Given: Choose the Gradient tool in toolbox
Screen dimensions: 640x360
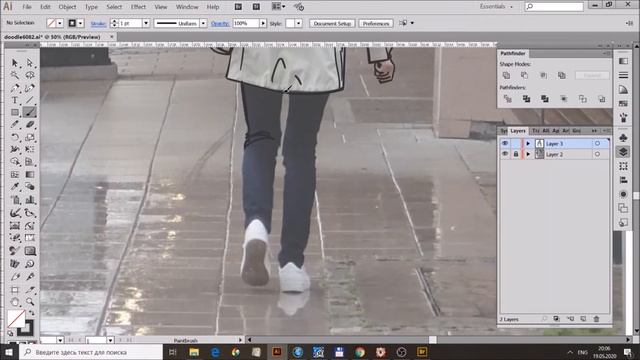Looking at the screenshot, I should tap(30, 174).
